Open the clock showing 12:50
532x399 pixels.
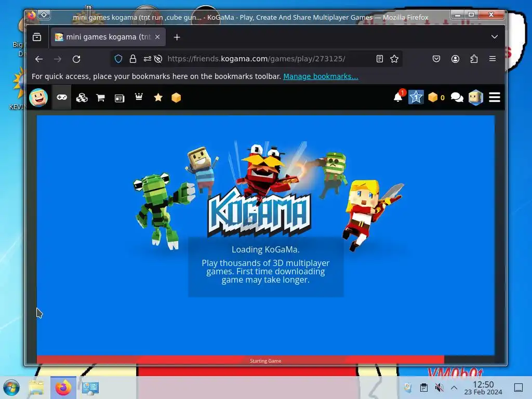(x=483, y=388)
